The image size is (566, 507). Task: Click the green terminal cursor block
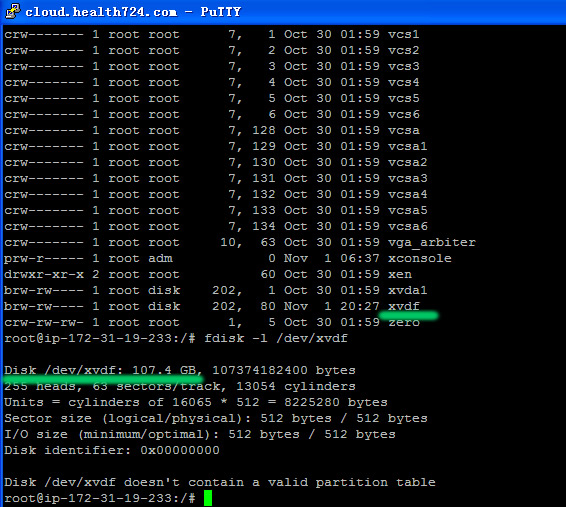pos(208,498)
